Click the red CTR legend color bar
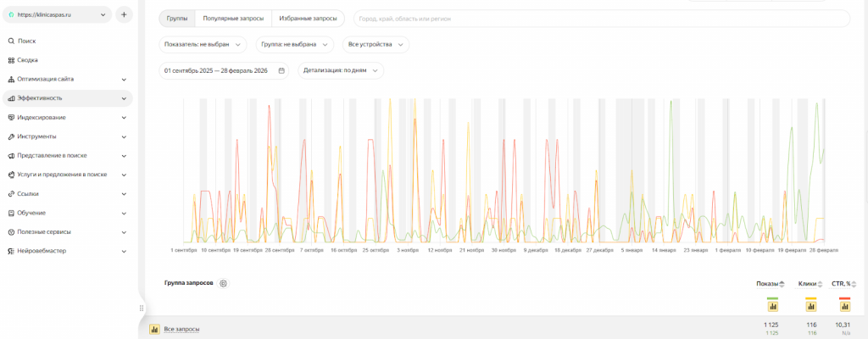This screenshot has width=868, height=339. [845, 298]
